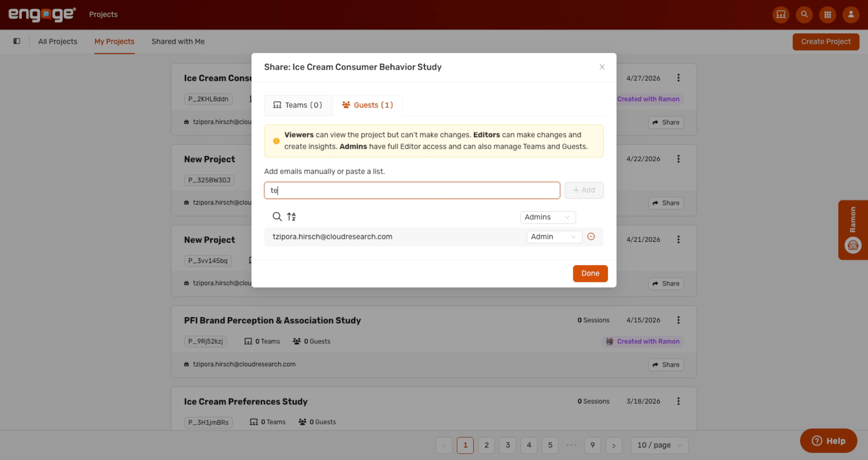
Task: Click Projects in the top header
Action: click(103, 14)
